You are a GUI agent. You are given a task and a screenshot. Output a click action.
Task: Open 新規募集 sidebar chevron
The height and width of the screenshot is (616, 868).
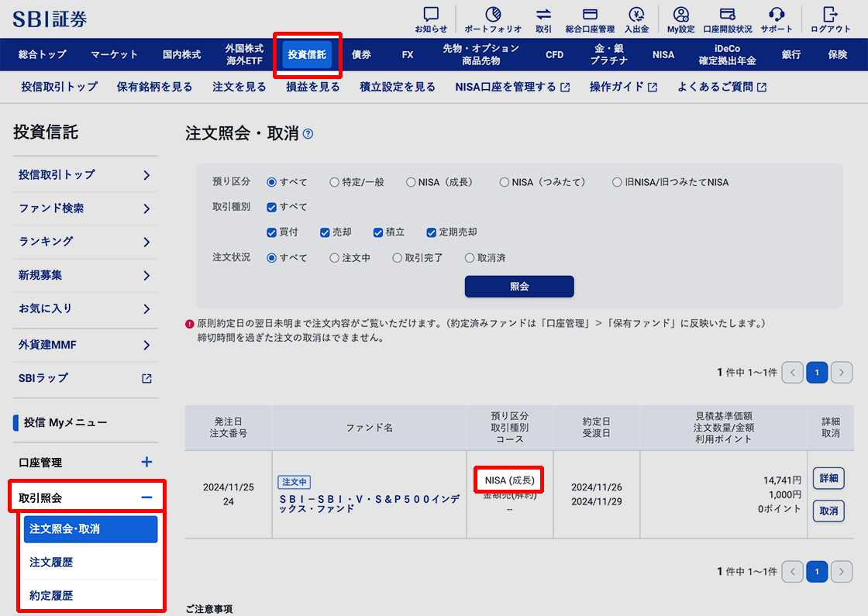pos(146,275)
